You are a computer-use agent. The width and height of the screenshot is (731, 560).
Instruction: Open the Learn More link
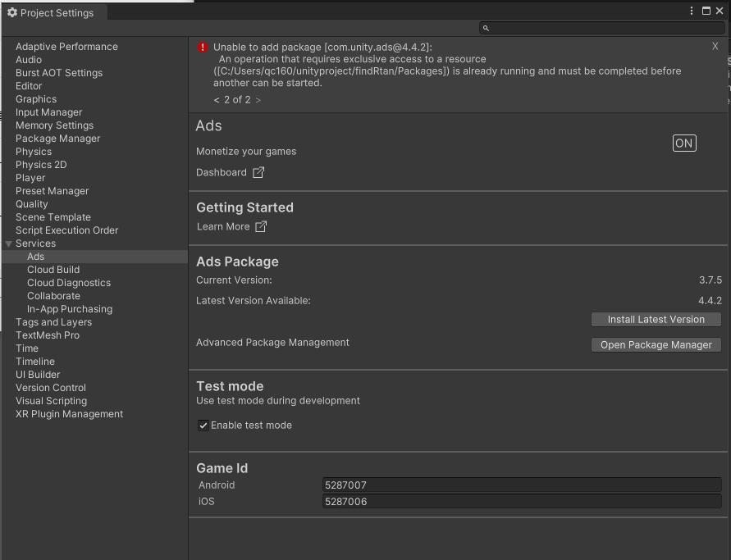[x=223, y=226]
